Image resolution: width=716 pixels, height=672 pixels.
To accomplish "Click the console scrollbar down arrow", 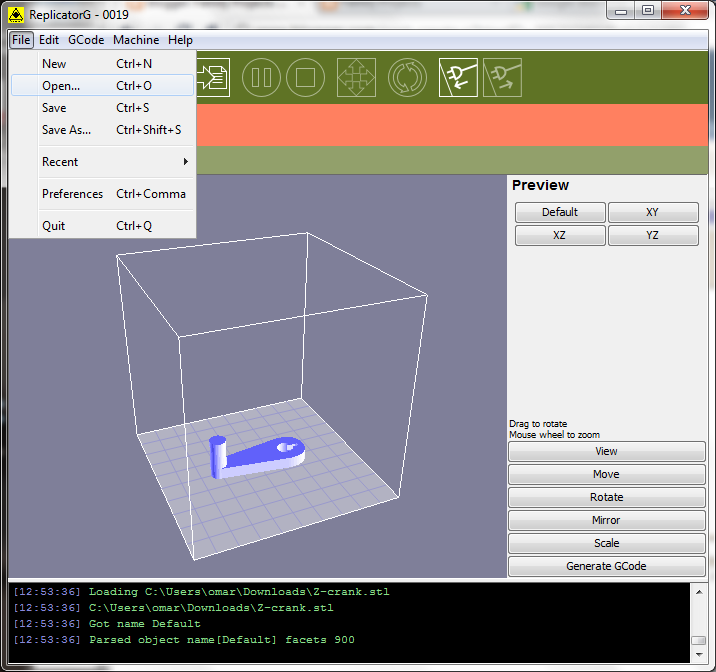I will pyautogui.click(x=699, y=655).
